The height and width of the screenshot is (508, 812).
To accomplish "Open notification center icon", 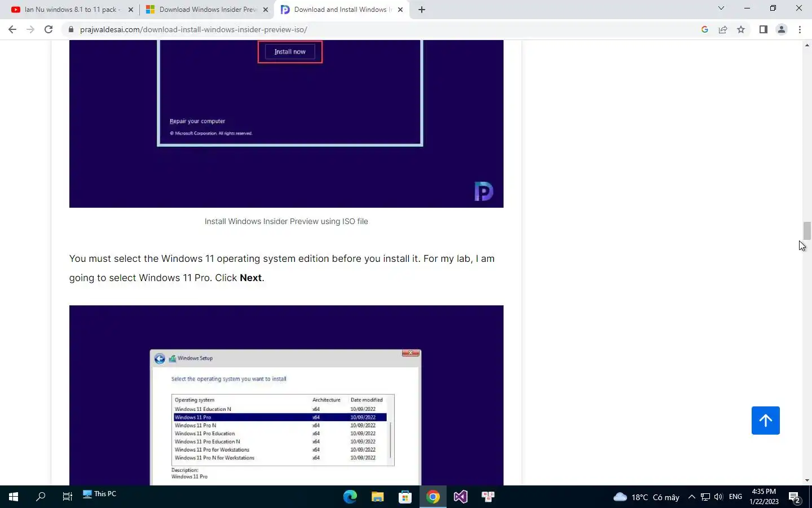I will pos(795,497).
